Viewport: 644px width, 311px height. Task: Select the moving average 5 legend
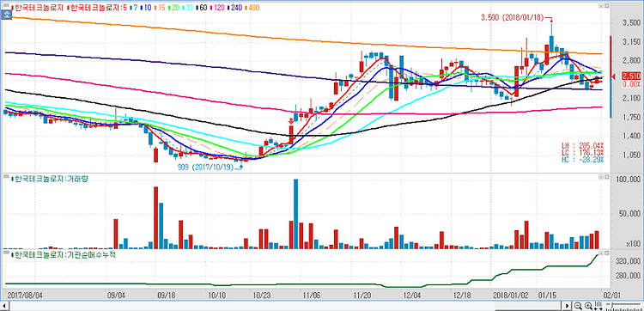[98, 7]
